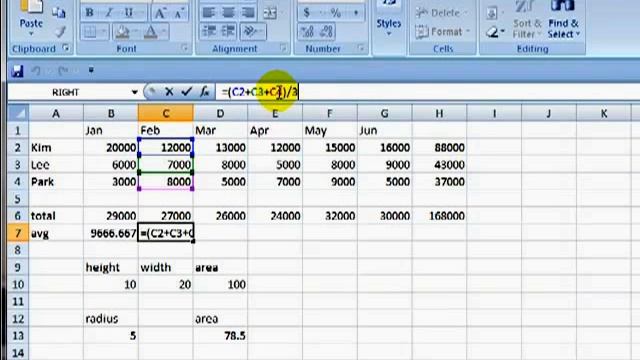640x360 pixels.
Task: Select column H header
Action: (439, 113)
